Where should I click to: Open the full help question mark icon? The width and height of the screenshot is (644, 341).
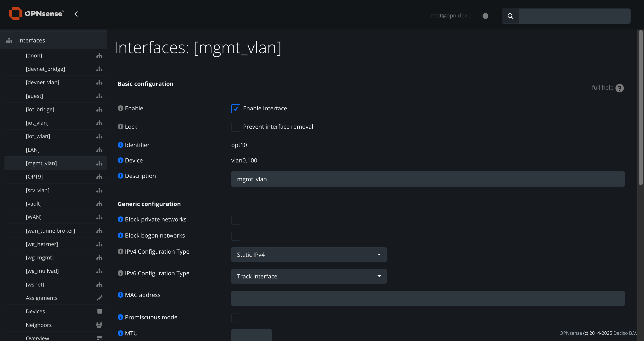(619, 88)
